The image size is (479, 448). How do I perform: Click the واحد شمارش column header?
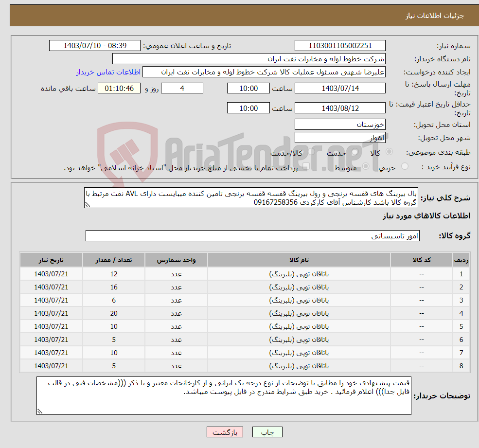click(x=176, y=260)
